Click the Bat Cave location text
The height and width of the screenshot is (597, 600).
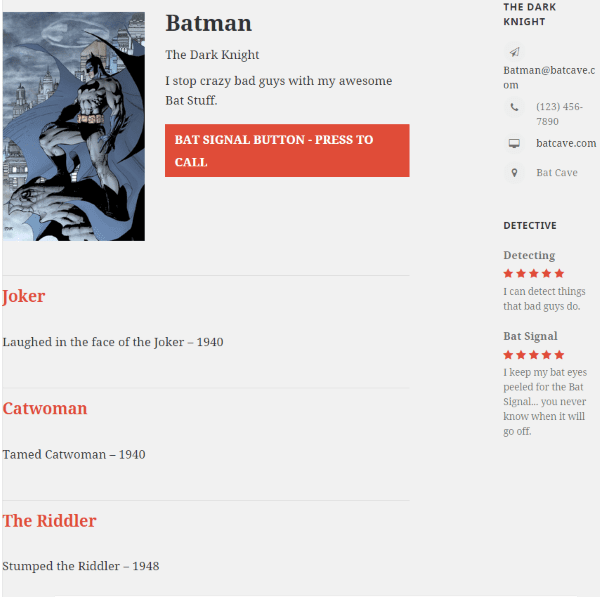pyautogui.click(x=557, y=173)
